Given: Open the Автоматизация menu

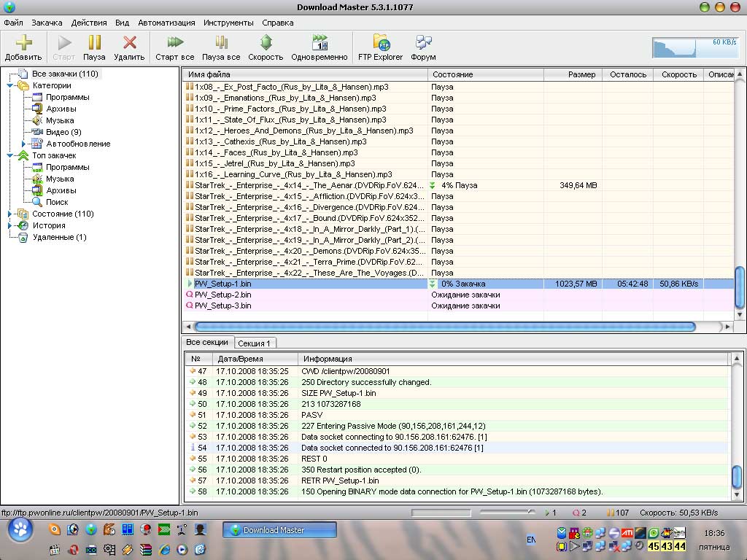Looking at the screenshot, I should click(x=166, y=23).
